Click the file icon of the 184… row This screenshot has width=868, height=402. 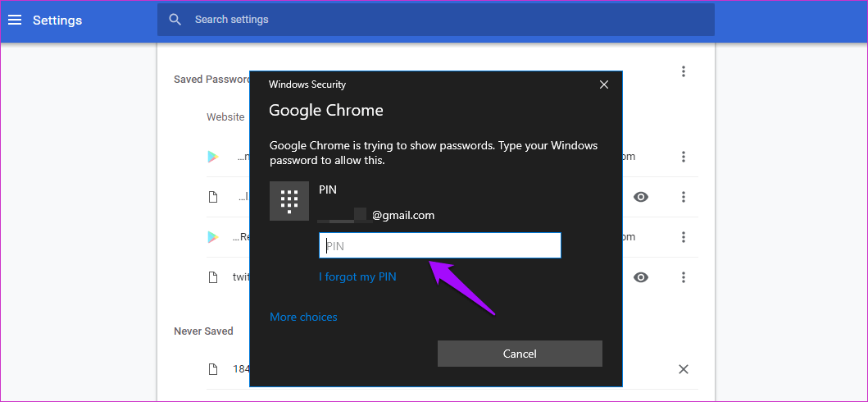tap(212, 369)
